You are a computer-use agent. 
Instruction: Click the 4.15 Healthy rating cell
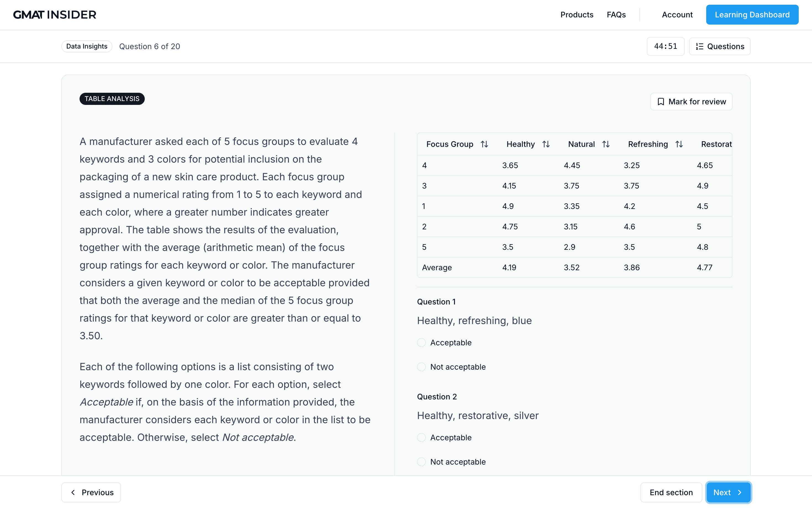[x=509, y=186]
